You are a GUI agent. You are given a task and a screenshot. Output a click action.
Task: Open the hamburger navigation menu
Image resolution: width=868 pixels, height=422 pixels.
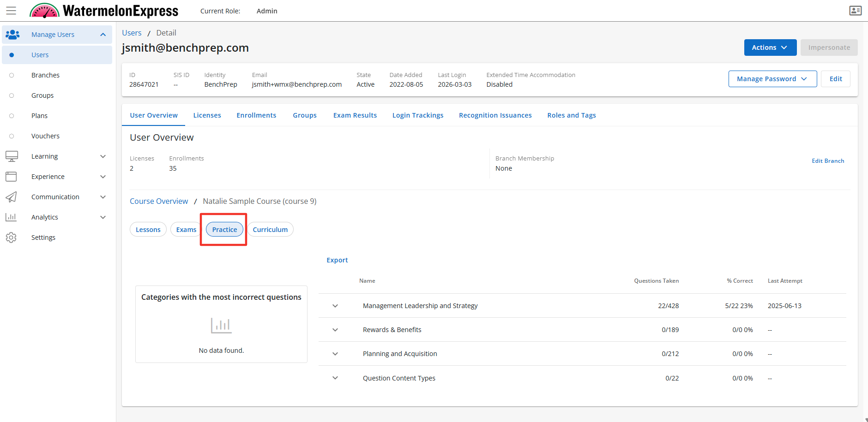11,11
